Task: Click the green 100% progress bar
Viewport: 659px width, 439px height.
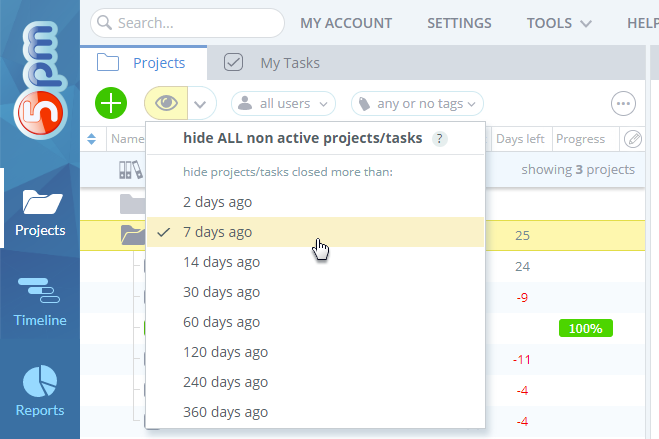Action: coord(585,328)
